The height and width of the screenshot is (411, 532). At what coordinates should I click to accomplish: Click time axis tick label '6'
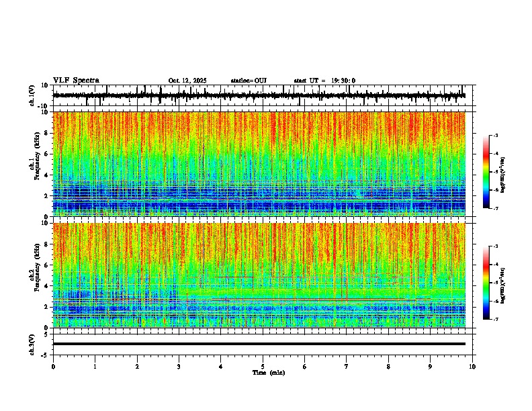[x=304, y=367]
